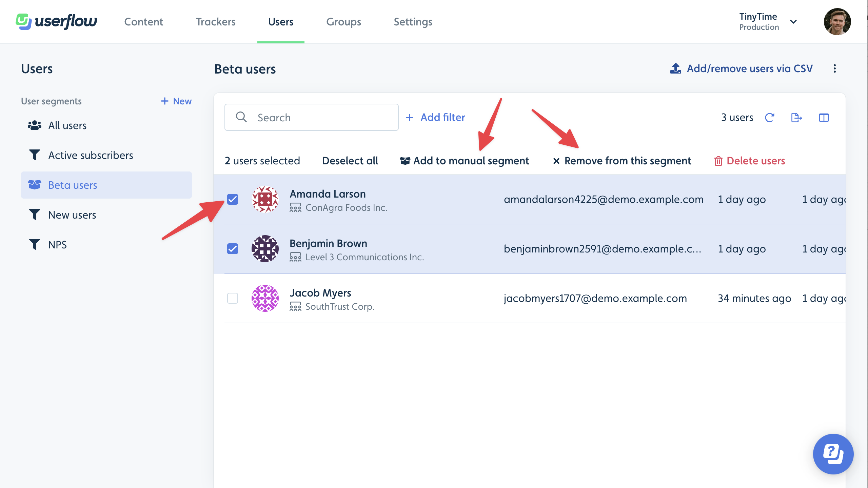Viewport: 868px width, 488px height.
Task: Click the Userflow logo
Action: pos(56,22)
